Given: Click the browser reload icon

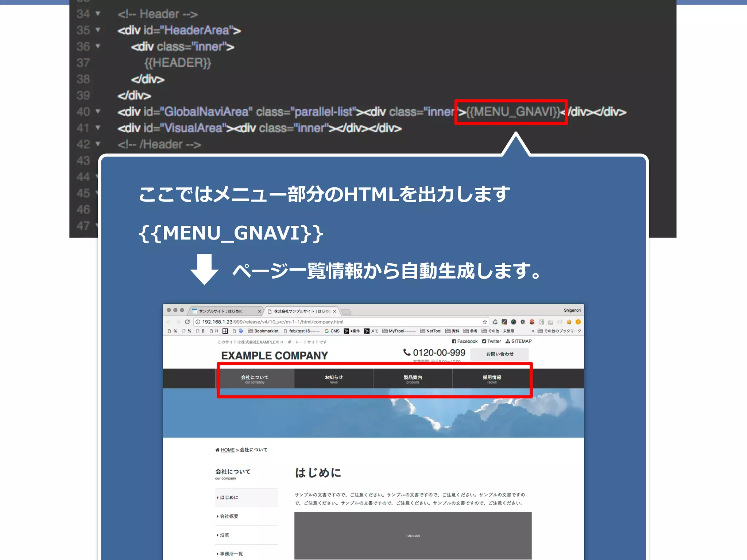Looking at the screenshot, I should pos(187,322).
